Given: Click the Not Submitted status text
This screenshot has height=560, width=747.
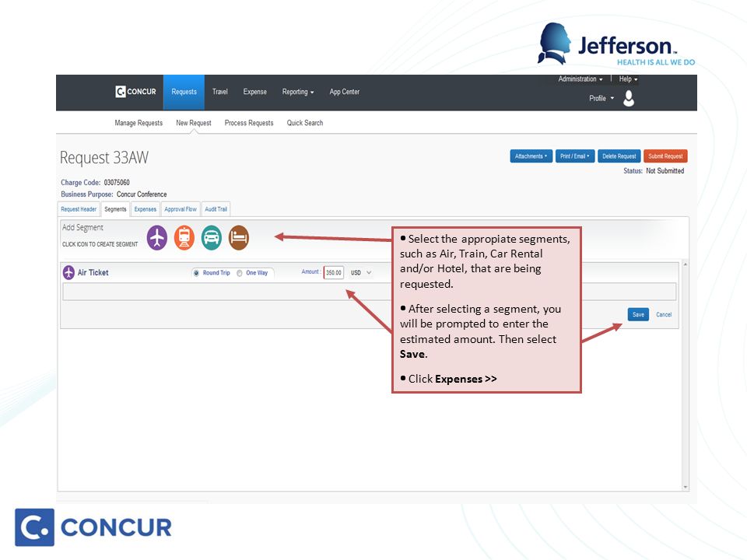Looking at the screenshot, I should click(665, 170).
